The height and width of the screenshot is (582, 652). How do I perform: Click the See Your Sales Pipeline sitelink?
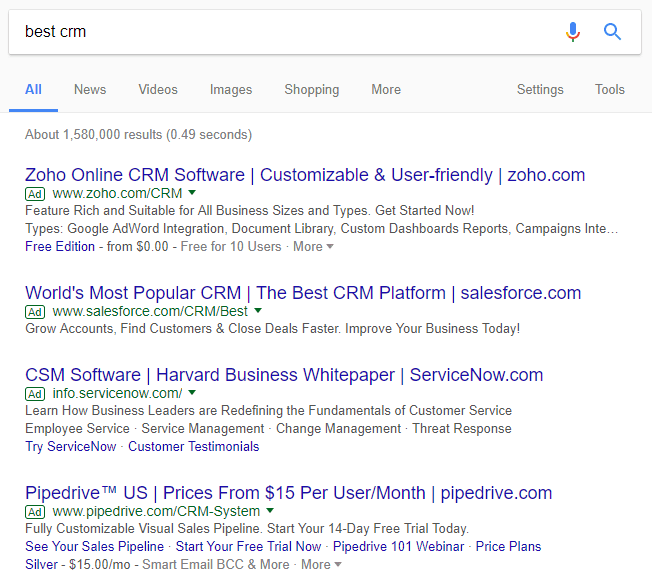click(x=94, y=546)
